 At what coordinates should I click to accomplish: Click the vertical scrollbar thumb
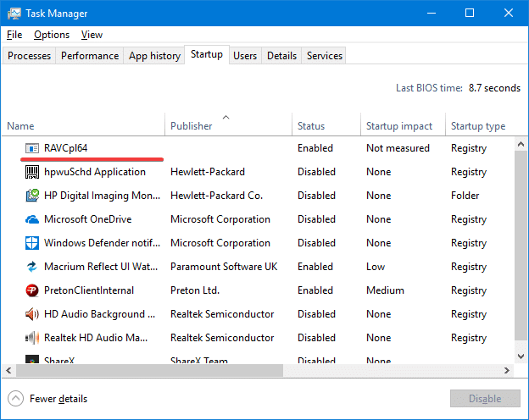[521, 246]
